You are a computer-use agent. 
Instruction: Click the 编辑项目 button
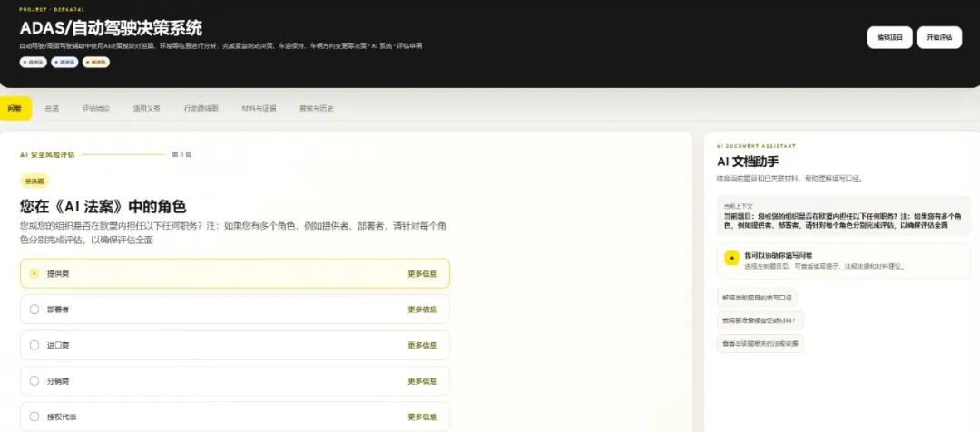(x=889, y=37)
